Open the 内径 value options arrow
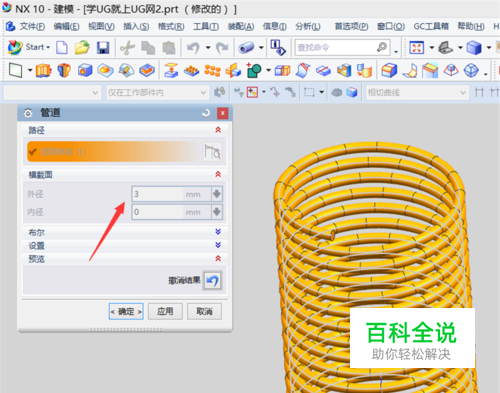The height and width of the screenshot is (393, 500). 217,212
